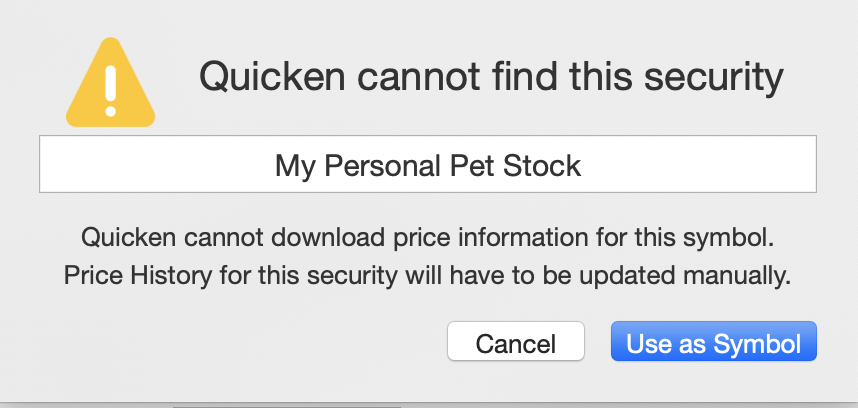Screen dimensions: 858x408
Task: Place cursor in 'My Personal Pet Stock' text
Action: 428,166
